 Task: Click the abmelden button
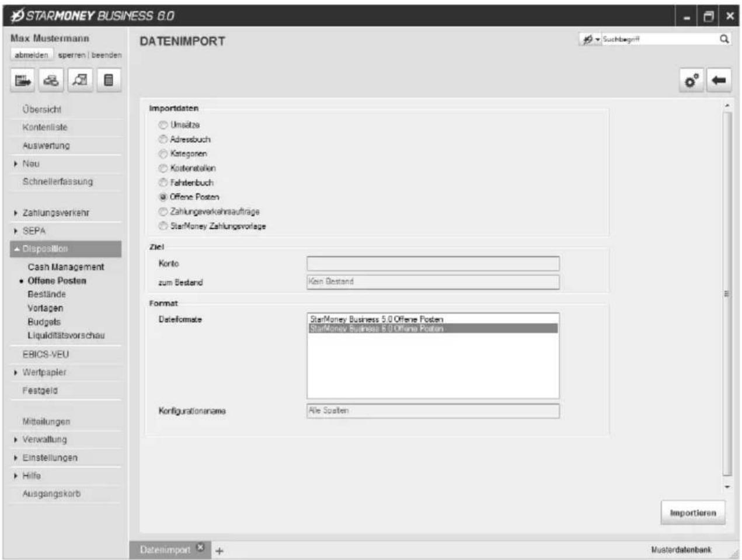(x=32, y=55)
